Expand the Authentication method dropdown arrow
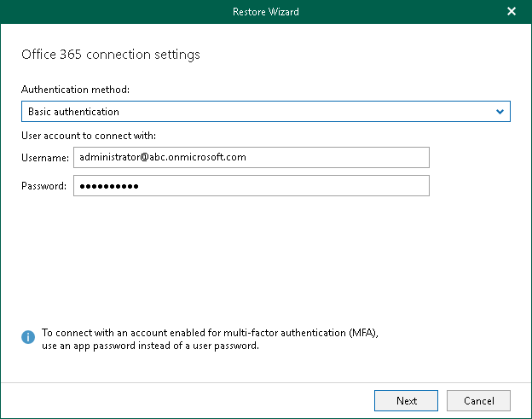The width and height of the screenshot is (532, 419). [x=500, y=112]
